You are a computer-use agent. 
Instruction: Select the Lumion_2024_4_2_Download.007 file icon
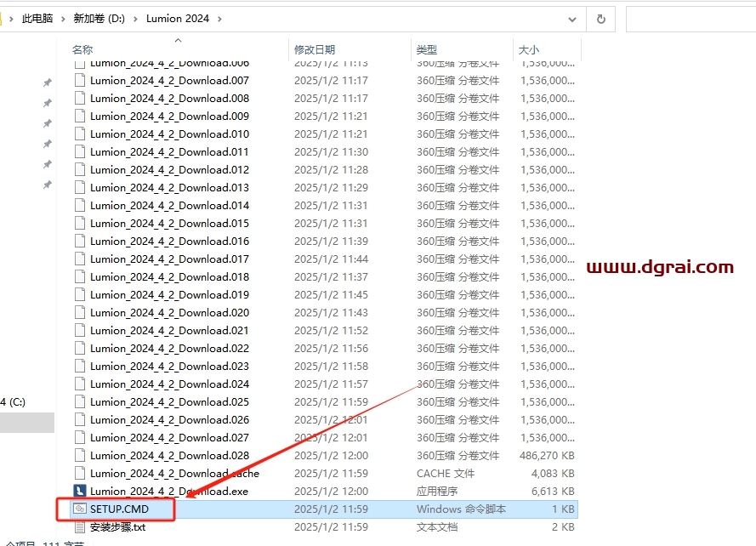click(x=80, y=80)
